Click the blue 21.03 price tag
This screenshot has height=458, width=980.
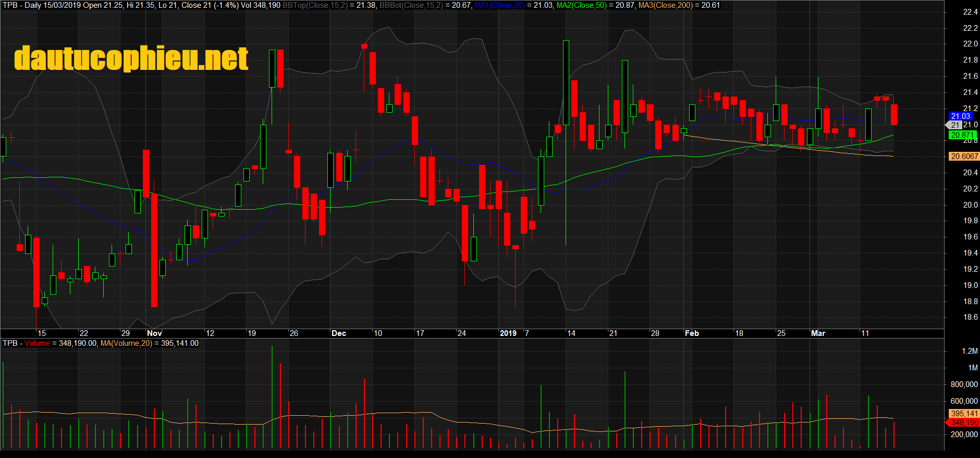click(x=960, y=116)
